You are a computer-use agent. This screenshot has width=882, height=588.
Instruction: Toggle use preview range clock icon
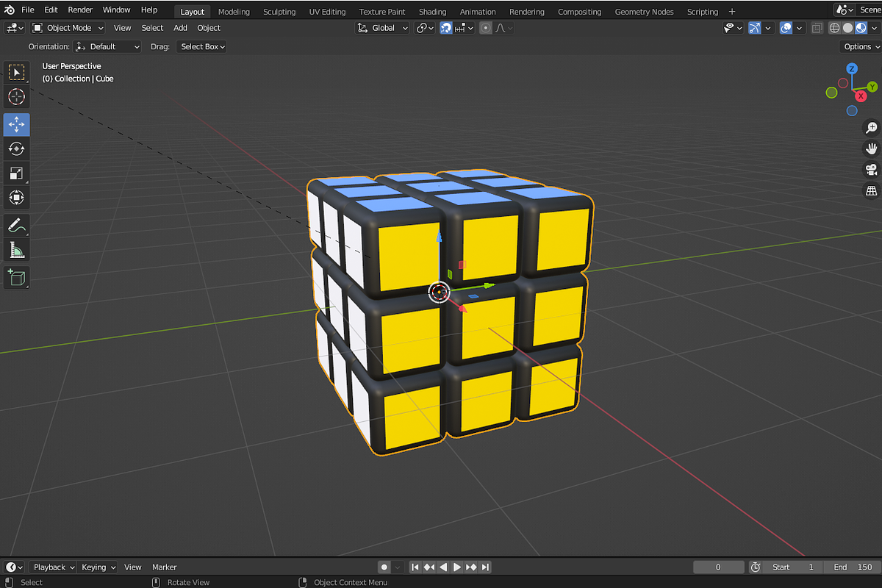[x=756, y=567]
